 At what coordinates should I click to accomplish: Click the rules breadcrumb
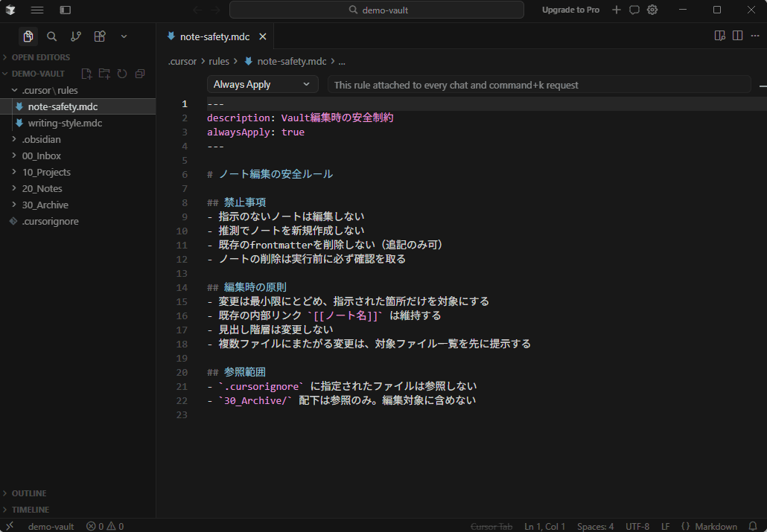click(x=219, y=61)
